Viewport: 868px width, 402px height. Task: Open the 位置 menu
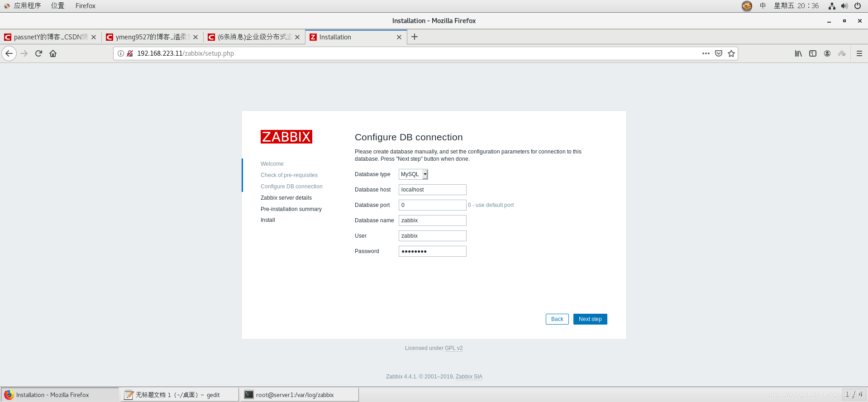(x=58, y=6)
